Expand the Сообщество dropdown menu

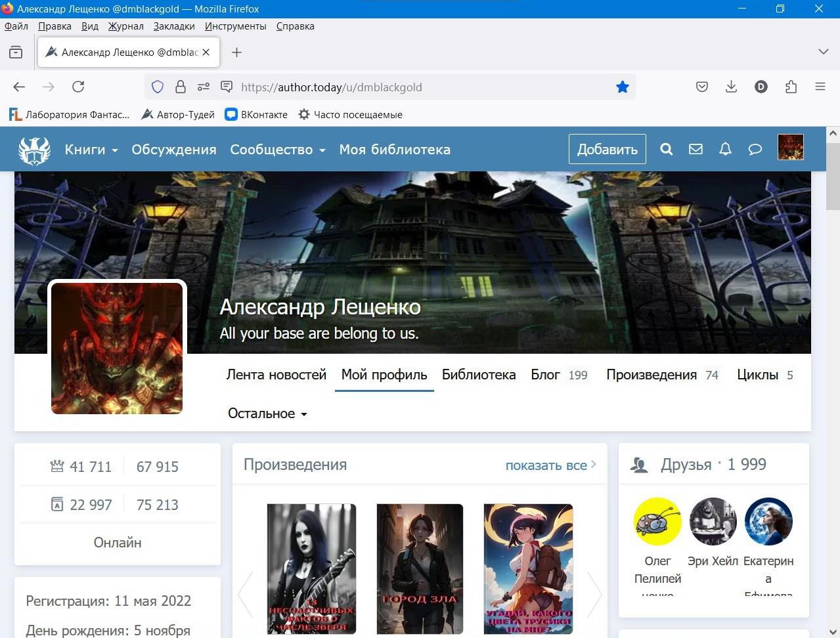(277, 150)
